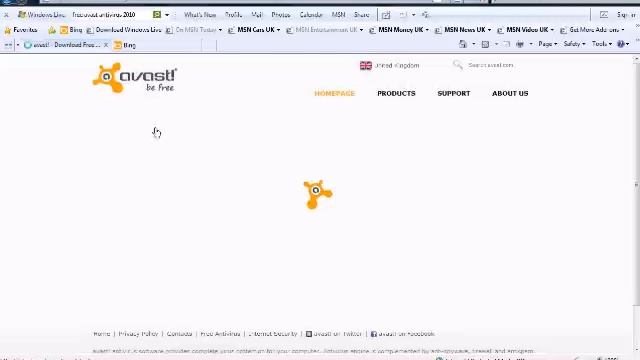640x360 pixels.
Task: Expand the Get More Add-ons dropdown
Action: point(622,30)
